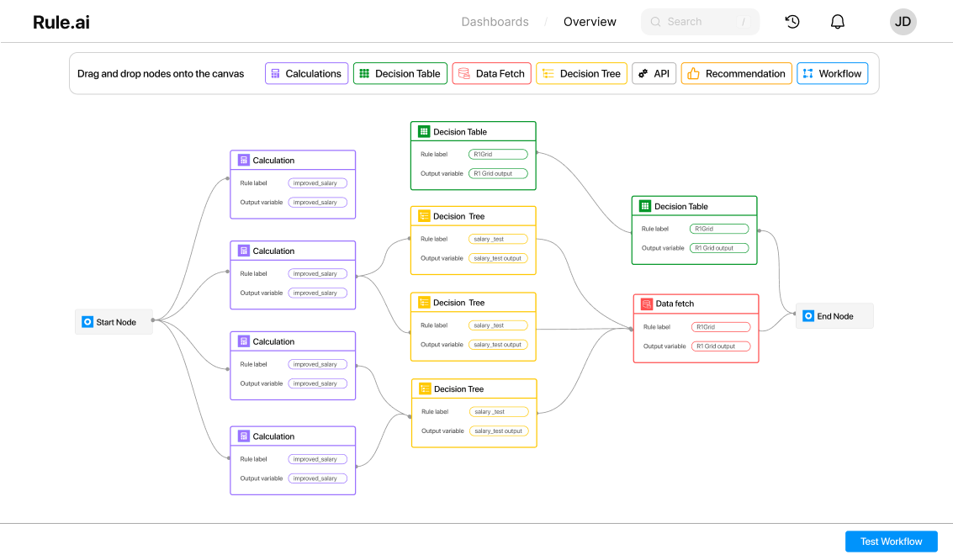
Task: Click the topmost Calculation node's calculator icon
Action: tap(243, 161)
